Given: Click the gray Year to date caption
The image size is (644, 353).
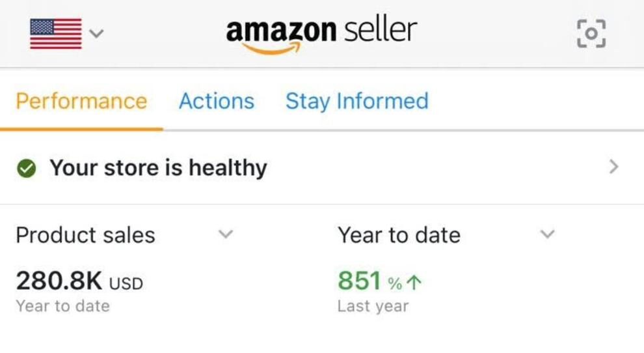Looking at the screenshot, I should pos(62,306).
